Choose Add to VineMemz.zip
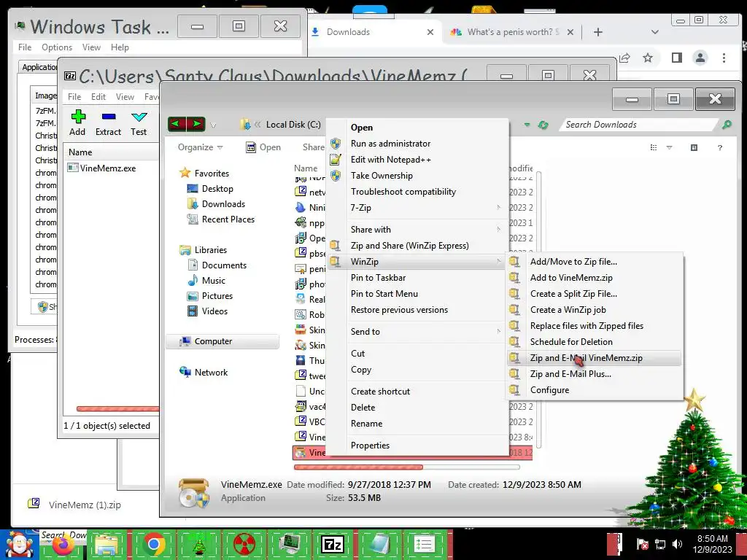 [571, 278]
